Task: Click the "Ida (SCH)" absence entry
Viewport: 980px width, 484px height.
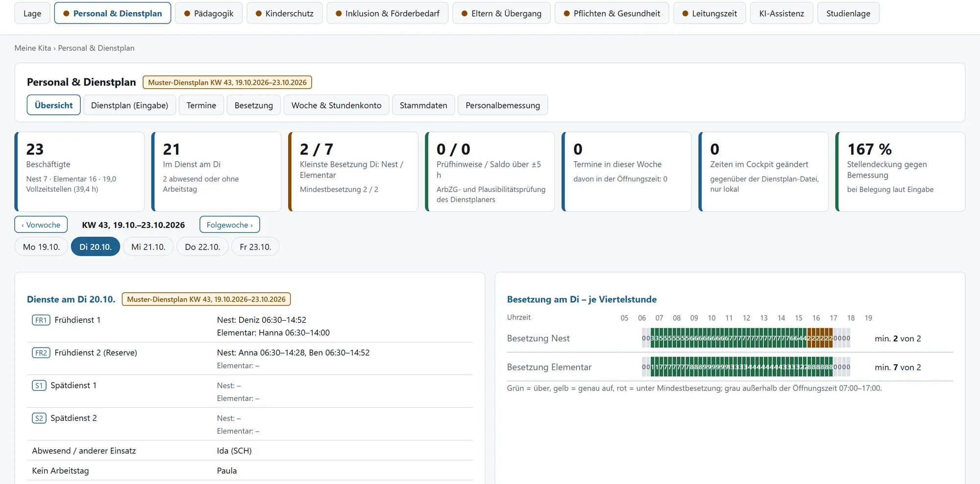Action: (x=234, y=451)
